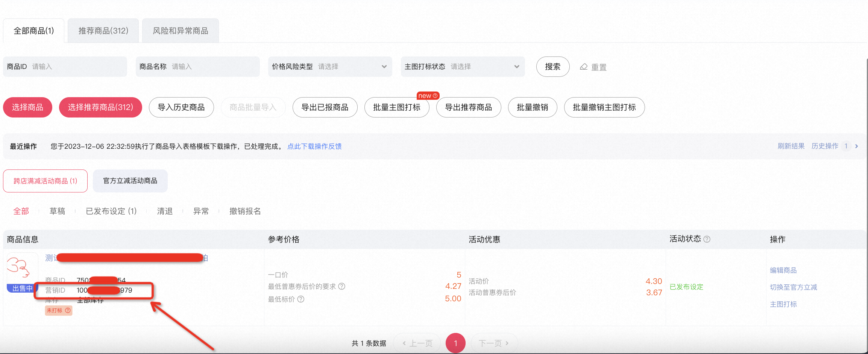This screenshot has width=868, height=354.
Task: Click the 已发布设定 status text
Action: click(686, 287)
